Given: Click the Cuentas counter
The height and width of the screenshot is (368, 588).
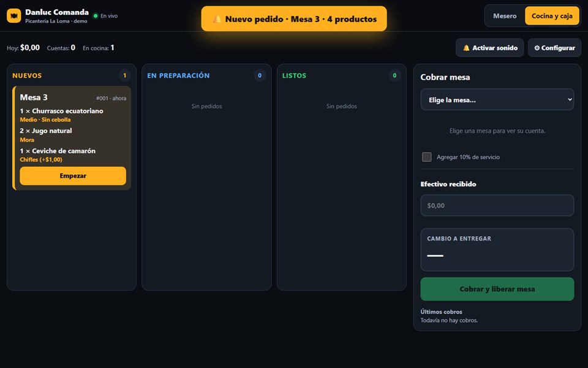Looking at the screenshot, I should coord(61,48).
